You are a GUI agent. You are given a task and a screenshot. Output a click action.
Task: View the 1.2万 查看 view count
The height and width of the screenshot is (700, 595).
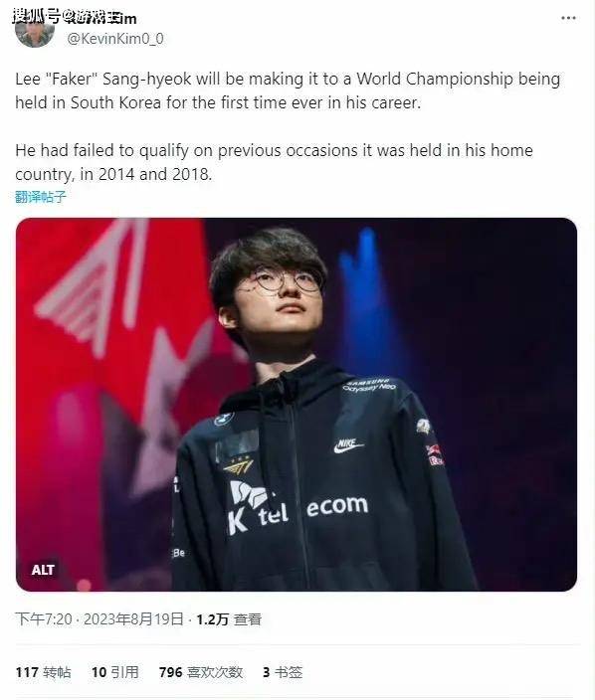[229, 619]
